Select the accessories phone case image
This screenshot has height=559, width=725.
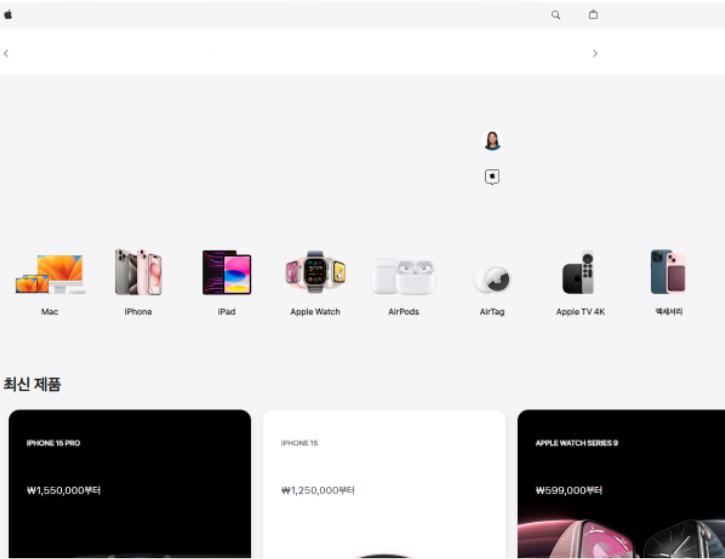(668, 272)
